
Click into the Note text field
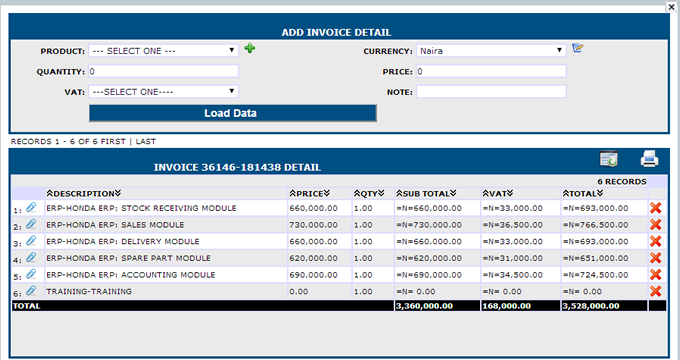point(491,92)
